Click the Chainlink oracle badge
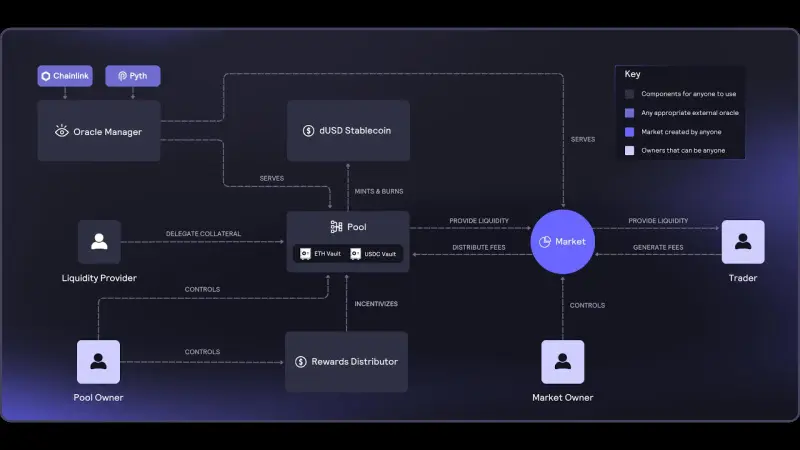Screen dimensions: 800x450 click(65, 76)
